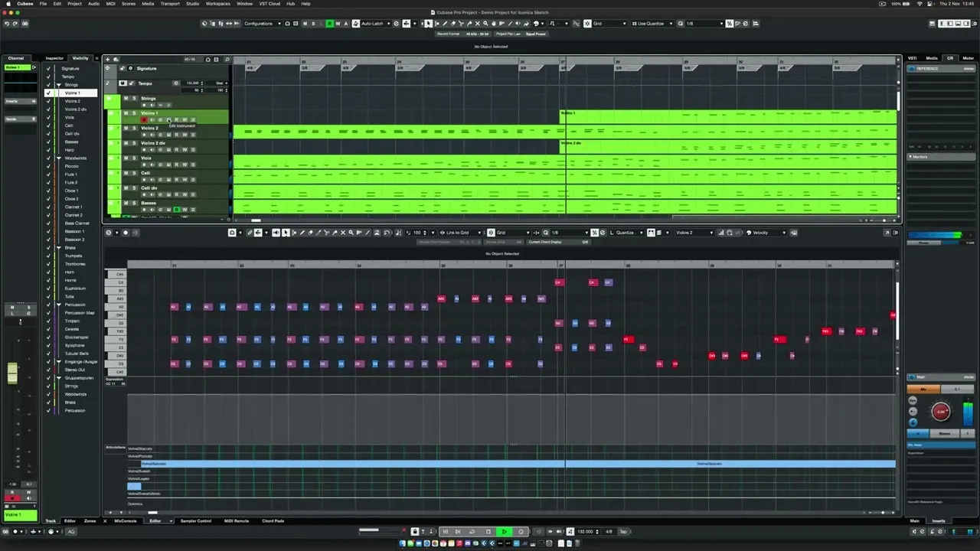Viewport: 980px width, 551px height.
Task: Click the tempo value field in Tempo track
Action: pos(192,83)
